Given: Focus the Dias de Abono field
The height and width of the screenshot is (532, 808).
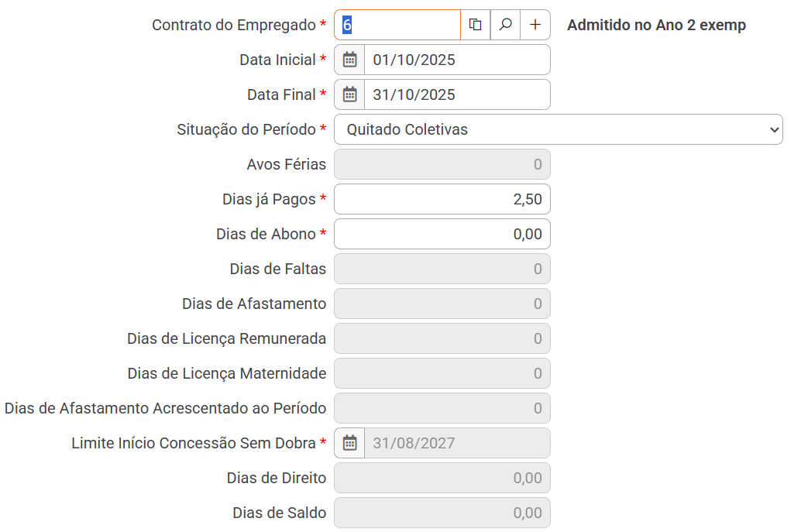Looking at the screenshot, I should tap(442, 234).
